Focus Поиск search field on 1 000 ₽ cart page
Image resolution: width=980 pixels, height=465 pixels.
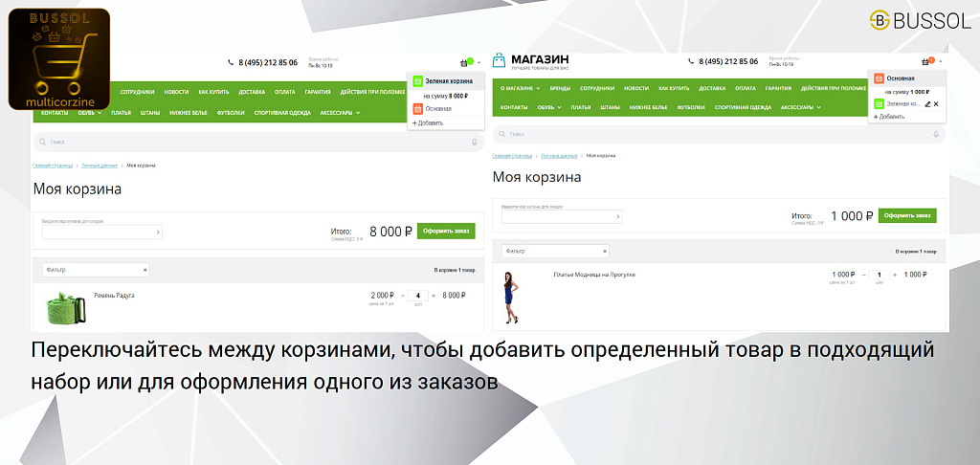point(719,134)
